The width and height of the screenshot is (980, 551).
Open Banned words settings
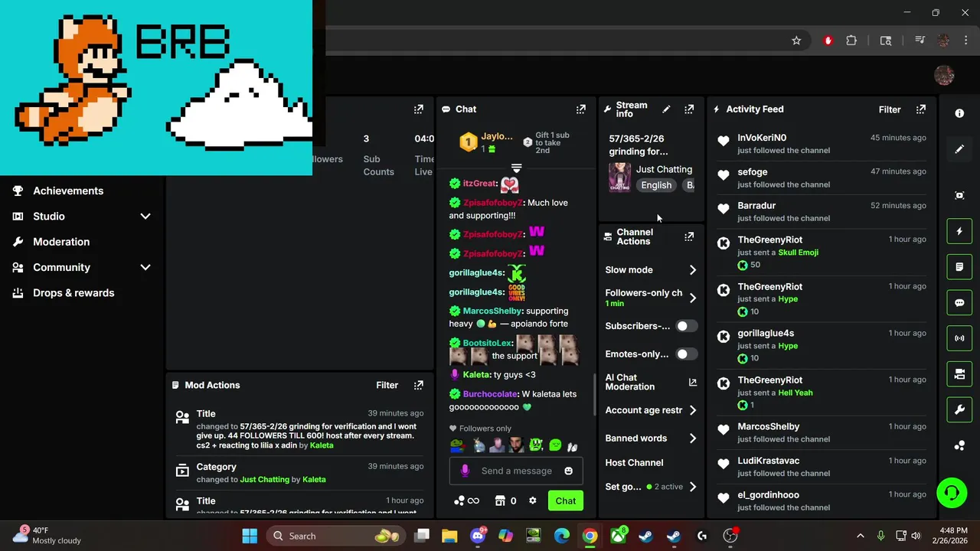tap(651, 439)
